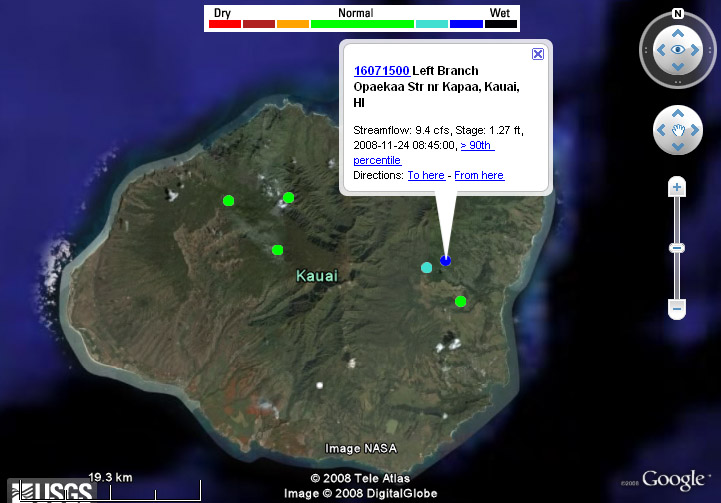Click the green marker southeast of blue marker
This screenshot has height=503, width=721.
coord(461,301)
